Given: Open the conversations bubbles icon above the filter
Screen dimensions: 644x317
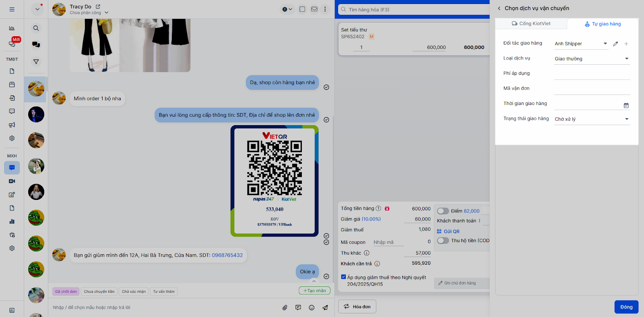Looking at the screenshot, I should click(36, 45).
